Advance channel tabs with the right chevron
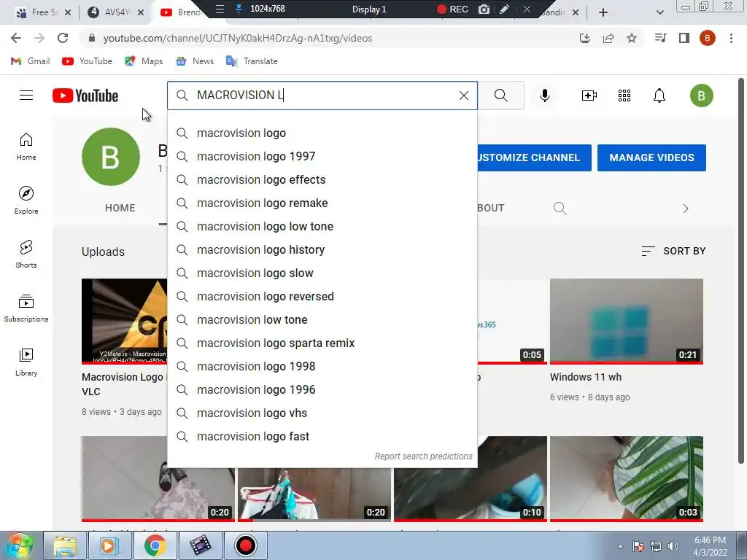 click(685, 209)
